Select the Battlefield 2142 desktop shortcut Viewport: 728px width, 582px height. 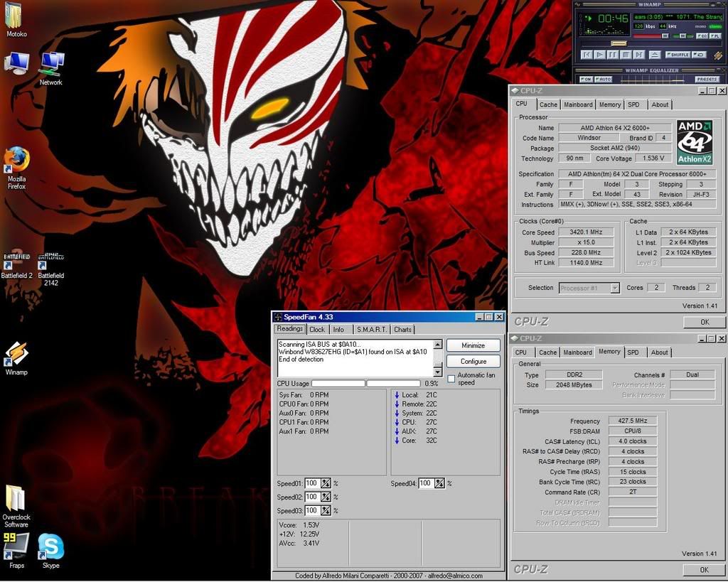coord(50,269)
